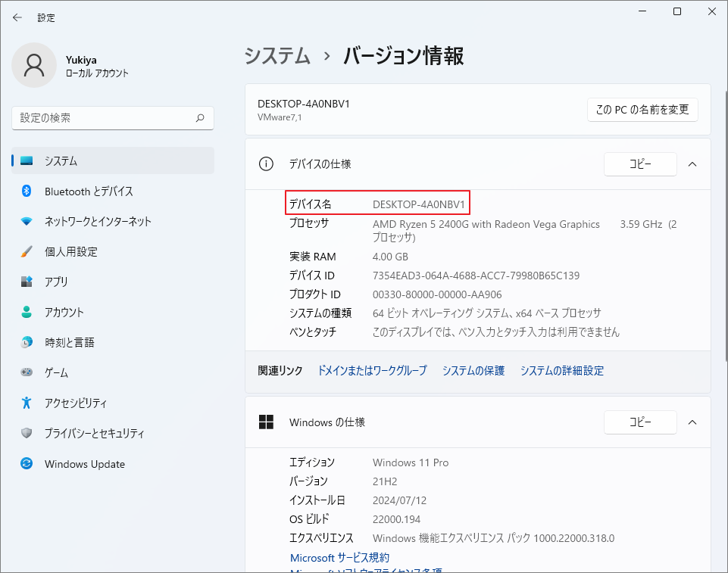The width and height of the screenshot is (728, 573).
Task: Open ネットワークとインターネット settings
Action: (x=113, y=221)
